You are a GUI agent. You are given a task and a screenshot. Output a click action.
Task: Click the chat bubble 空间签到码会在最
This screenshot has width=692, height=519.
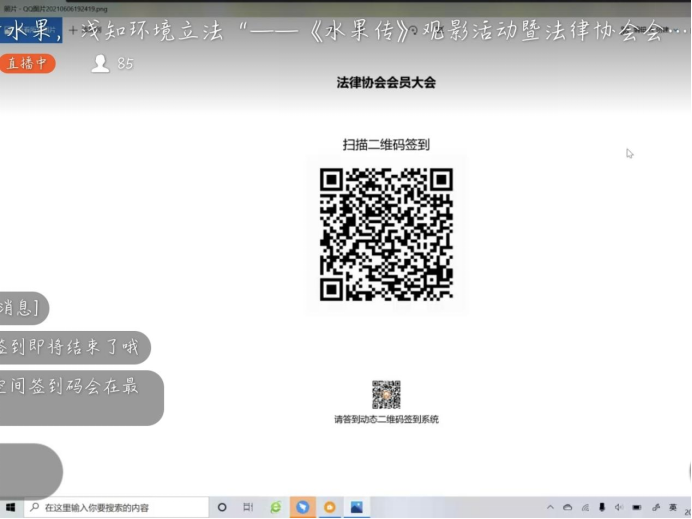coord(81,398)
